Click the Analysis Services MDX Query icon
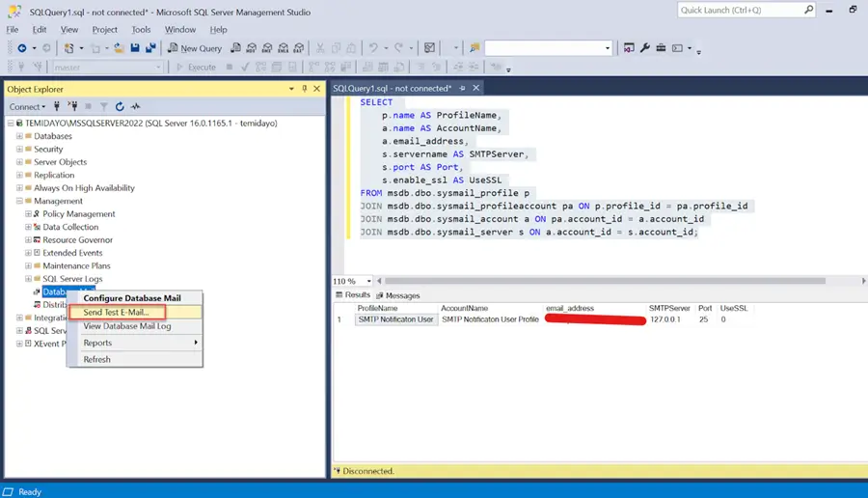Viewport: 868px width, 498px height. pyautogui.click(x=252, y=48)
